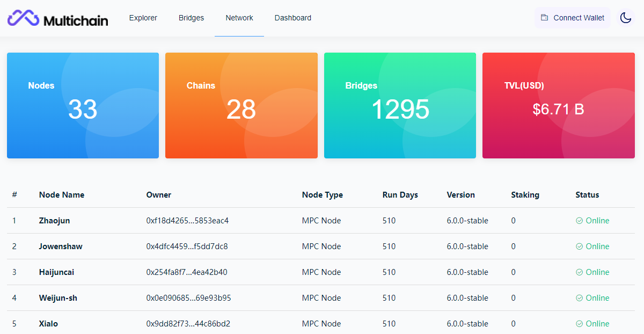Click owner address 0x4dfc4459...f5dd7dc8

tap(187, 246)
